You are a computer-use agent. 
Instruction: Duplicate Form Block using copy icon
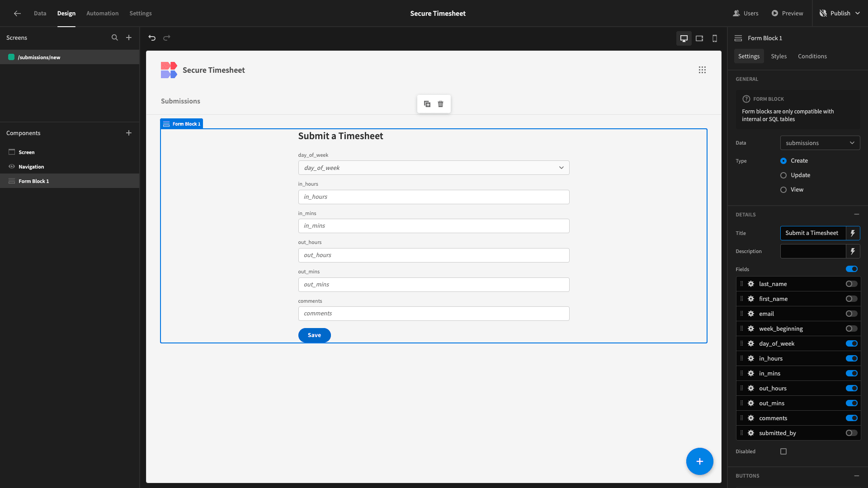(x=427, y=104)
